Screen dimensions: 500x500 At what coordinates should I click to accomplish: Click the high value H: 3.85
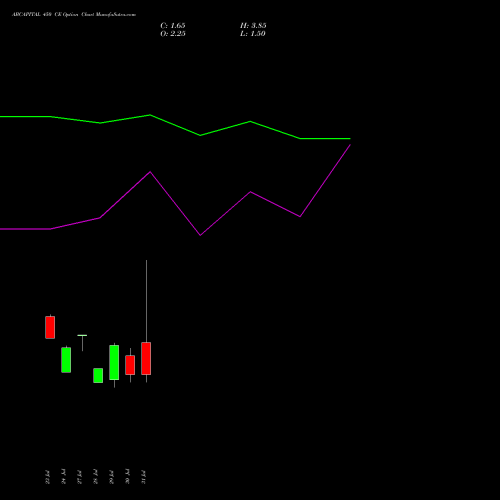coord(253,26)
